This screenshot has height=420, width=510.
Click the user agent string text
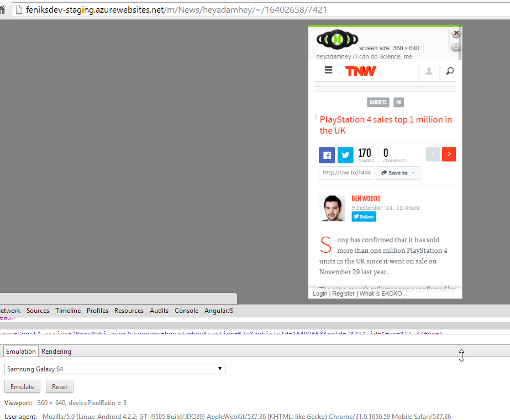246,417
